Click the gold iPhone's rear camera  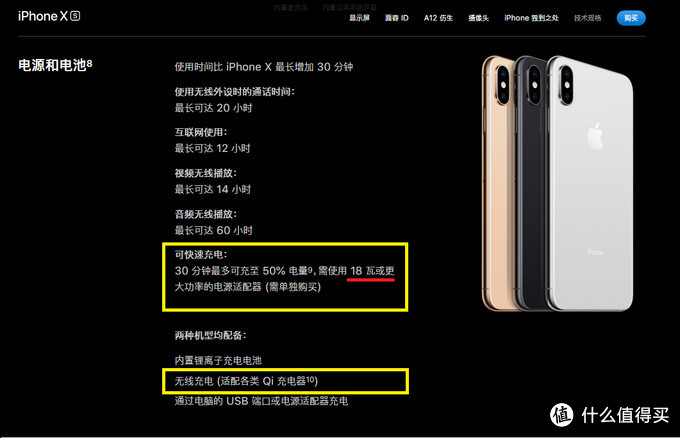click(502, 85)
